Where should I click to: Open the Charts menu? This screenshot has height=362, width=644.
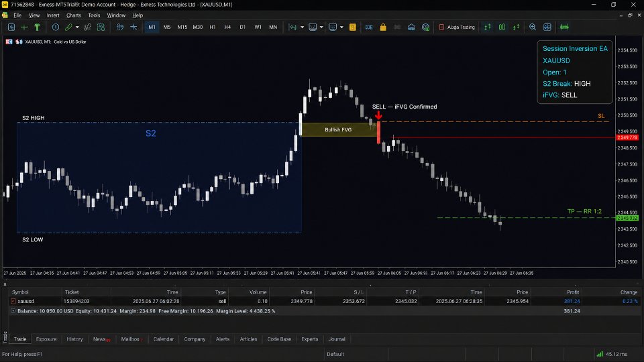[74, 15]
